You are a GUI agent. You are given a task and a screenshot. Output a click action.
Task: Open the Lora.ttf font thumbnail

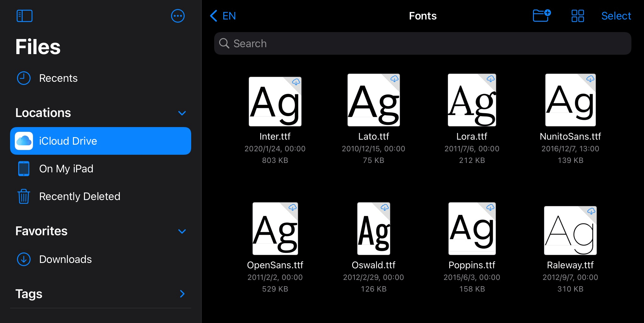point(472,100)
